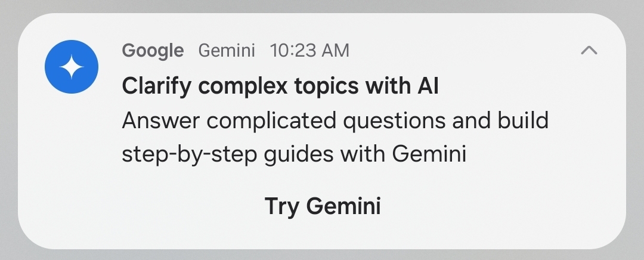This screenshot has width=644, height=260.
Task: Click the white star inside the blue circle
Action: [x=72, y=68]
